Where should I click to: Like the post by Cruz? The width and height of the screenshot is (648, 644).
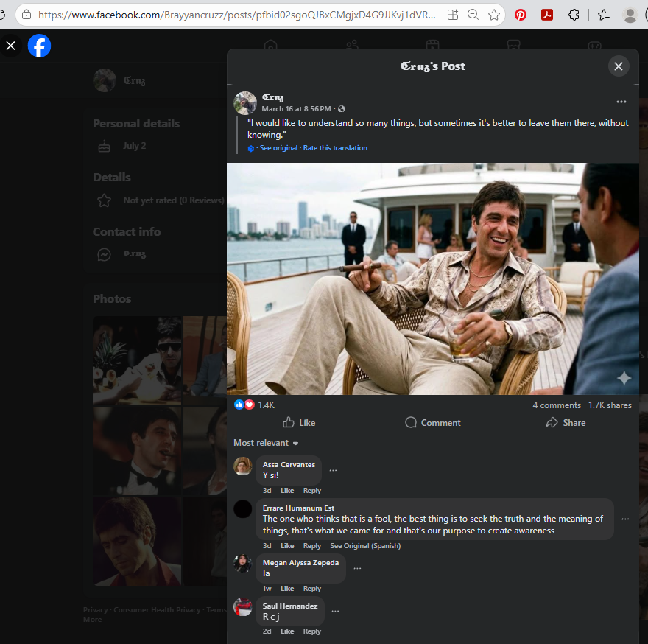tap(299, 423)
